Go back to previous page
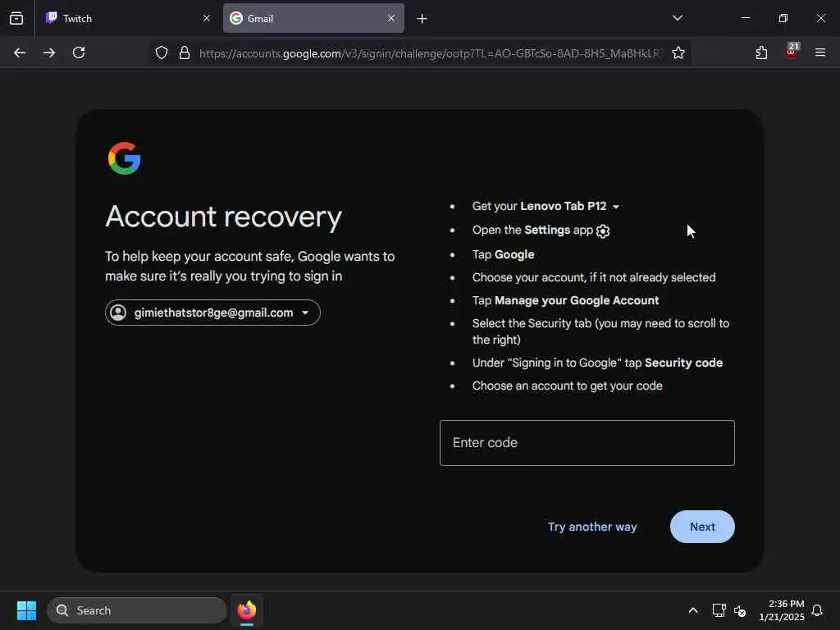This screenshot has width=840, height=630. click(x=20, y=52)
